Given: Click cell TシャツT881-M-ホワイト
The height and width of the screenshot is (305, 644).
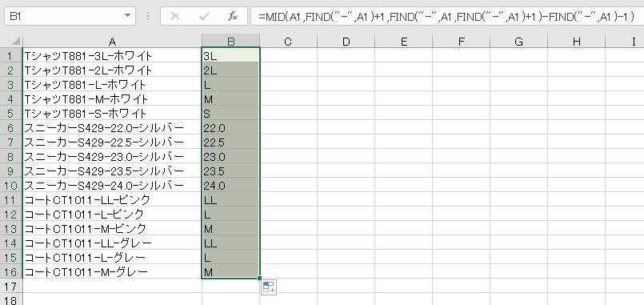Looking at the screenshot, I should pyautogui.click(x=112, y=98).
